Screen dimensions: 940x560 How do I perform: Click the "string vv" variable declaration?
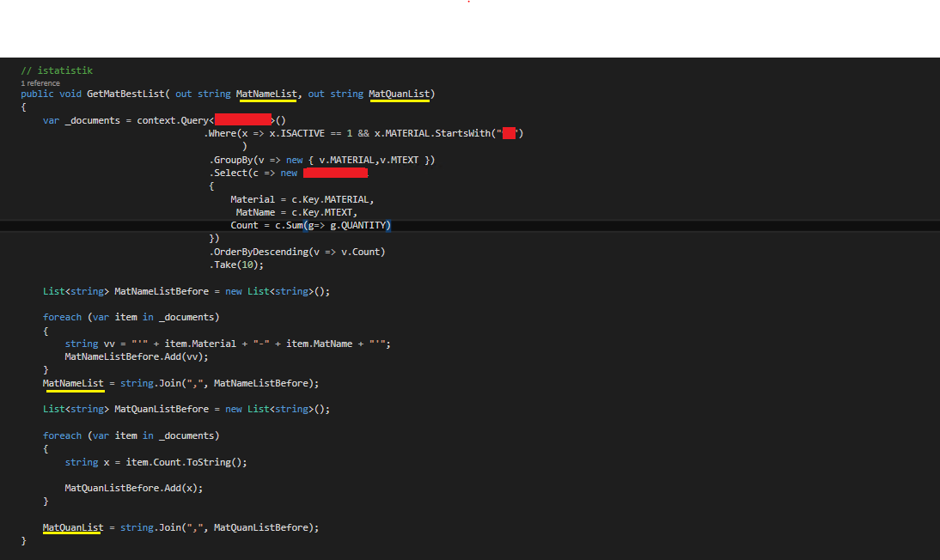(x=89, y=344)
